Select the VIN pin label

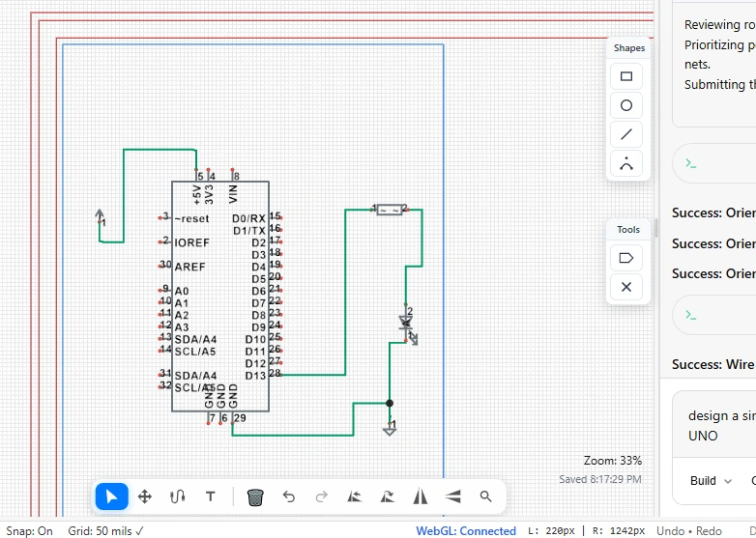pyautogui.click(x=233, y=194)
